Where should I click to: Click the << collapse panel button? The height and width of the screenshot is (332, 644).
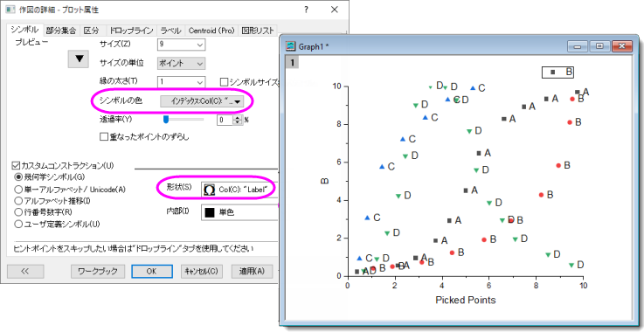coord(25,271)
